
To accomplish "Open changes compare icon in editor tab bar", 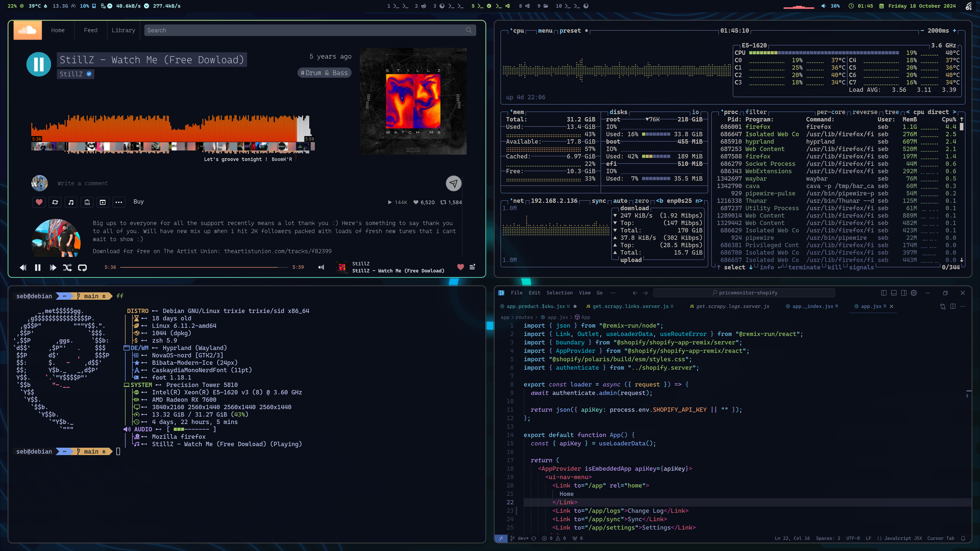I will click(943, 307).
